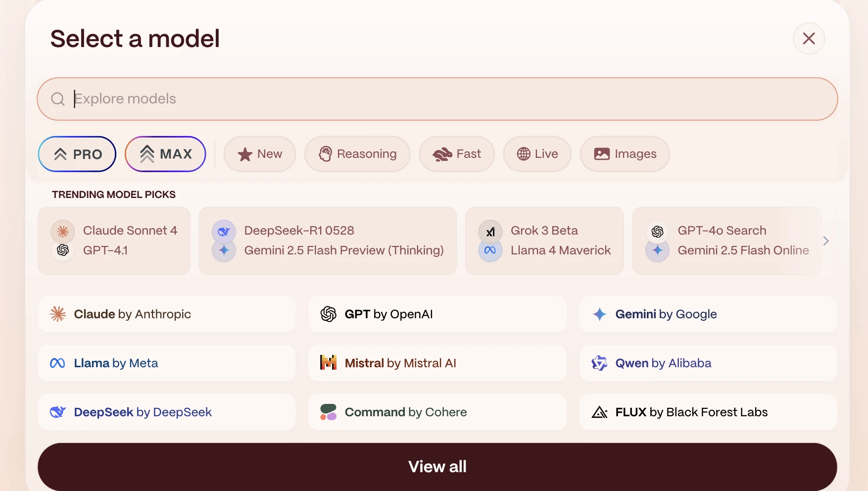Toggle the PRO models filter

click(x=77, y=154)
